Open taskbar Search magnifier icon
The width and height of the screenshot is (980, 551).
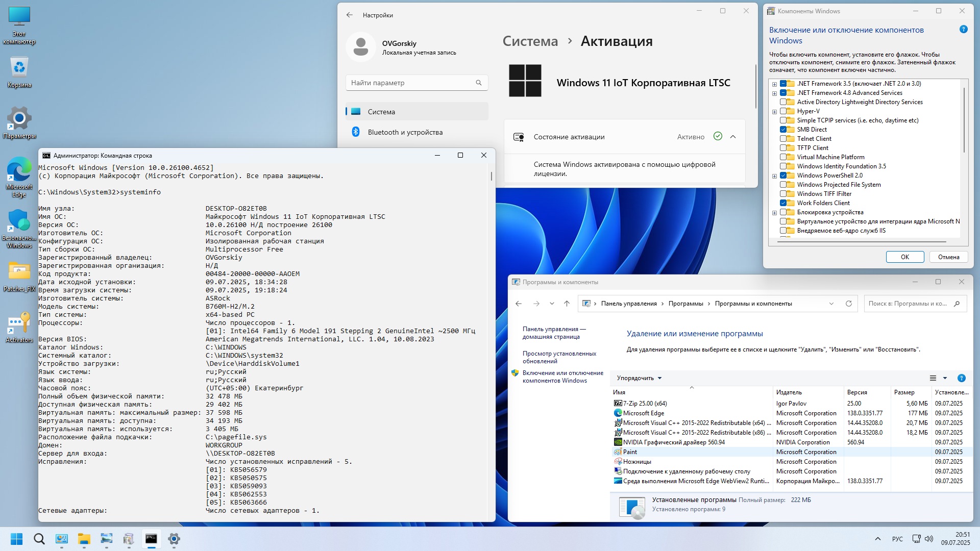coord(39,539)
